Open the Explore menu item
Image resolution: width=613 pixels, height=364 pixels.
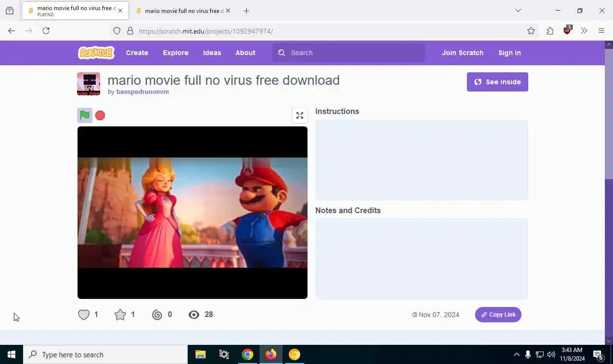pyautogui.click(x=176, y=53)
